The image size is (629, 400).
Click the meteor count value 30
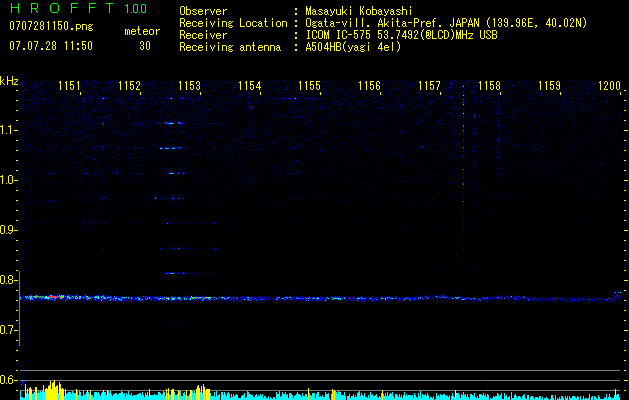tap(145, 46)
